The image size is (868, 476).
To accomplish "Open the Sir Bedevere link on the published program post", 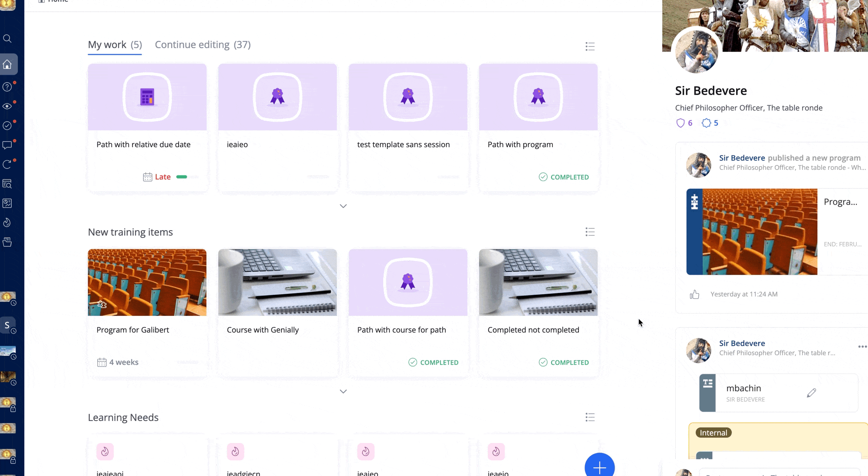I will click(742, 158).
